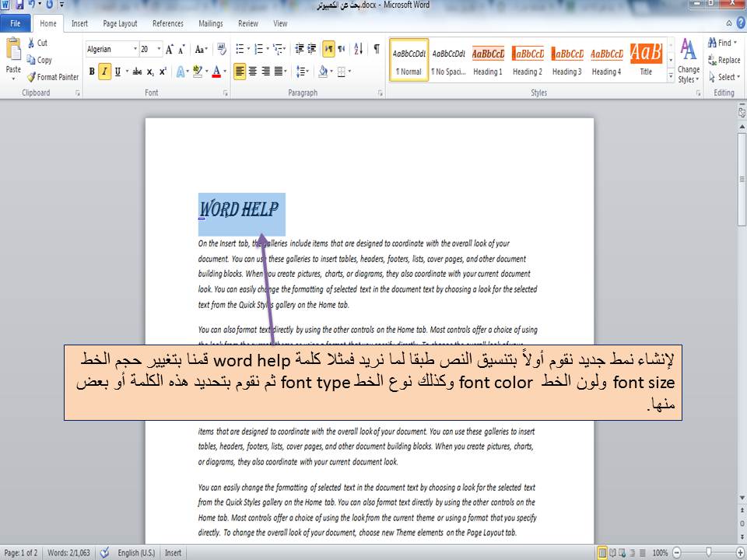
Task: Switch to the Insert tab
Action: [x=79, y=23]
